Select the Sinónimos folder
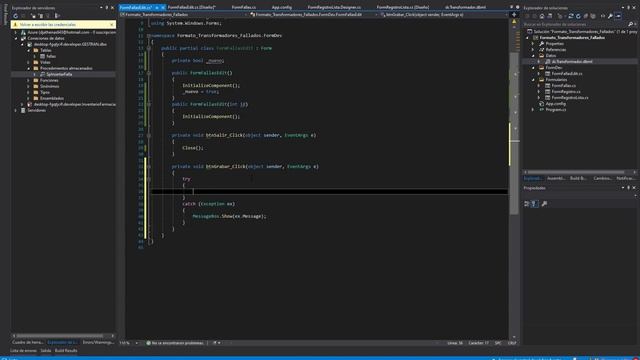 [49, 86]
